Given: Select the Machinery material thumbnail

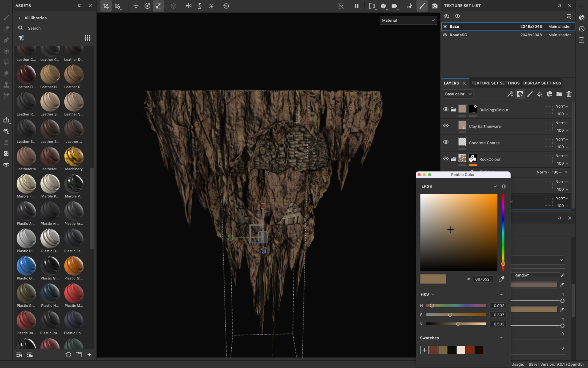Looking at the screenshot, I should pyautogui.click(x=74, y=157).
